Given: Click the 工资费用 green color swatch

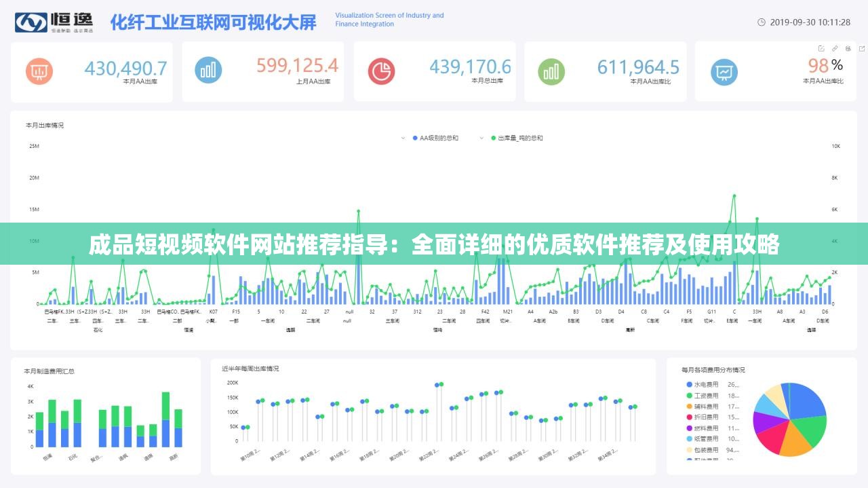Looking at the screenshot, I should coord(688,395).
